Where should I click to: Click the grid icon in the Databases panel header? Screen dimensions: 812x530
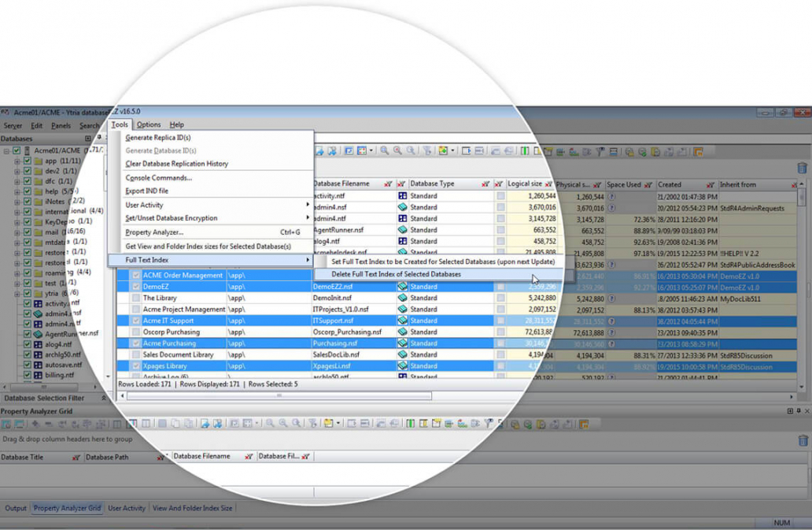click(87, 139)
